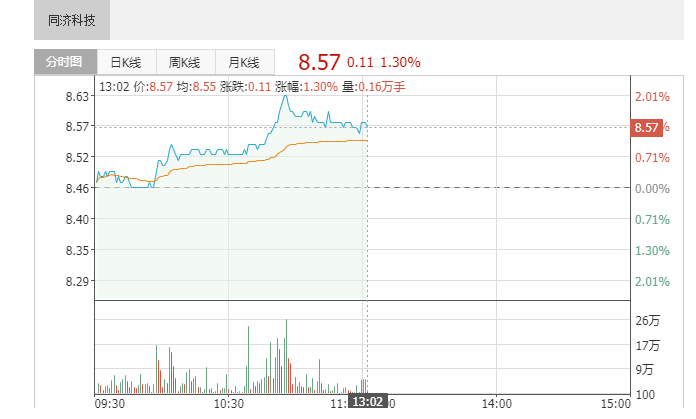
Task: Click the 1.30% change percentage in header
Action: click(x=400, y=62)
